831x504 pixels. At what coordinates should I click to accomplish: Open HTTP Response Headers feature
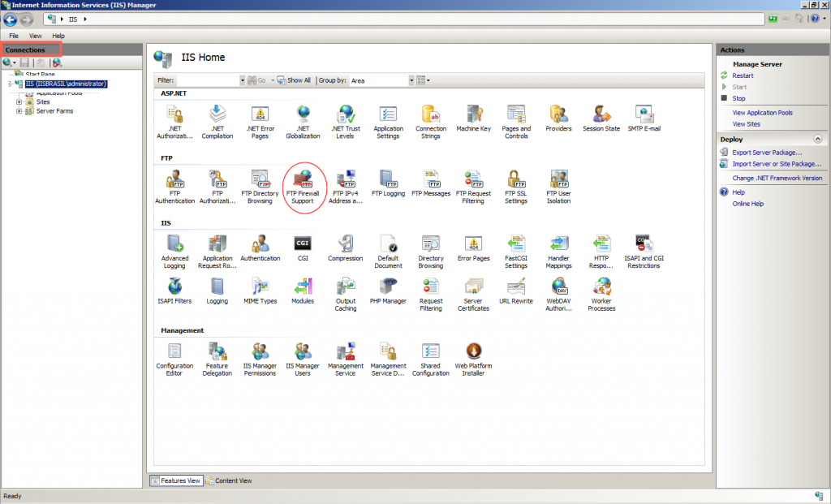[x=601, y=252]
